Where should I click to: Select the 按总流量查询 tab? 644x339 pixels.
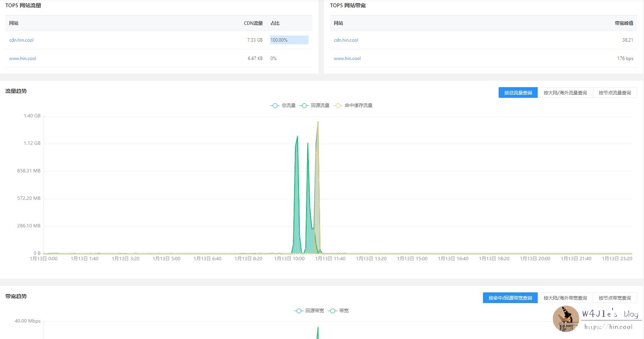pyautogui.click(x=518, y=93)
